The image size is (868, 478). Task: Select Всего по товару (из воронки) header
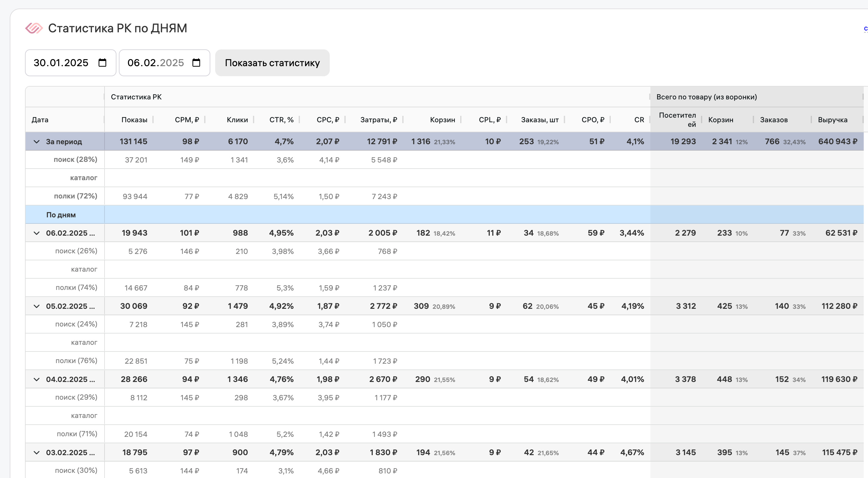tap(706, 97)
